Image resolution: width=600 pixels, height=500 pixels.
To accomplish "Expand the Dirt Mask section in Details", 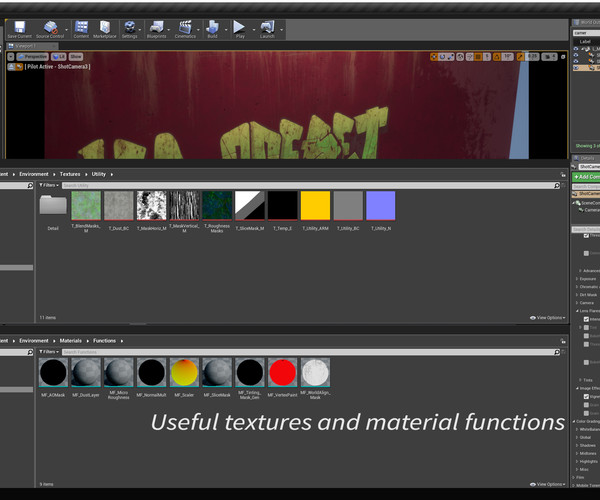I will pos(577,295).
